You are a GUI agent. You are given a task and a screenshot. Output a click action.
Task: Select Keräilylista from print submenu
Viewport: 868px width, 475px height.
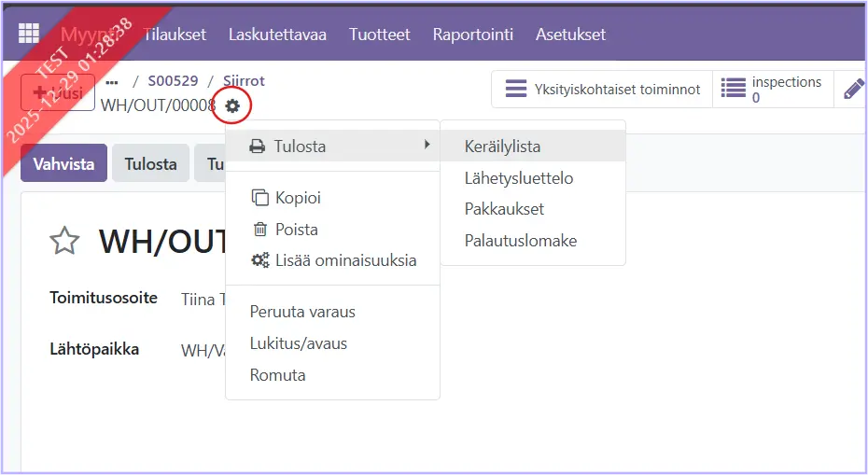502,147
